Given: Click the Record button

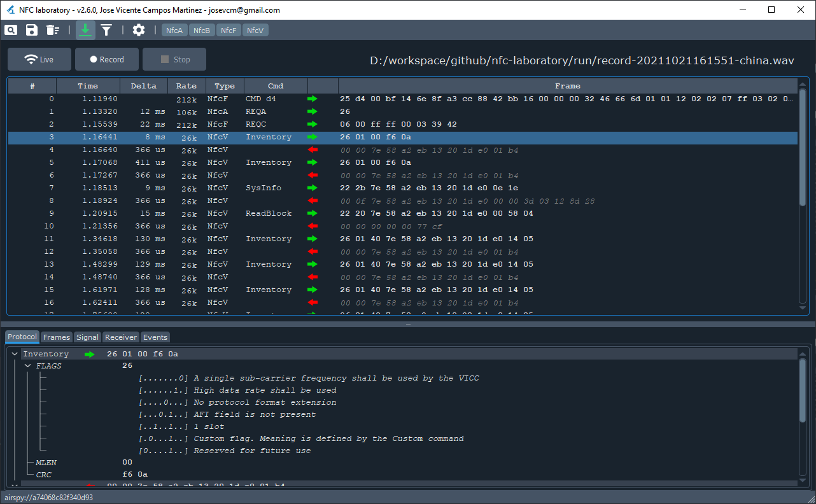Looking at the screenshot, I should [x=107, y=59].
